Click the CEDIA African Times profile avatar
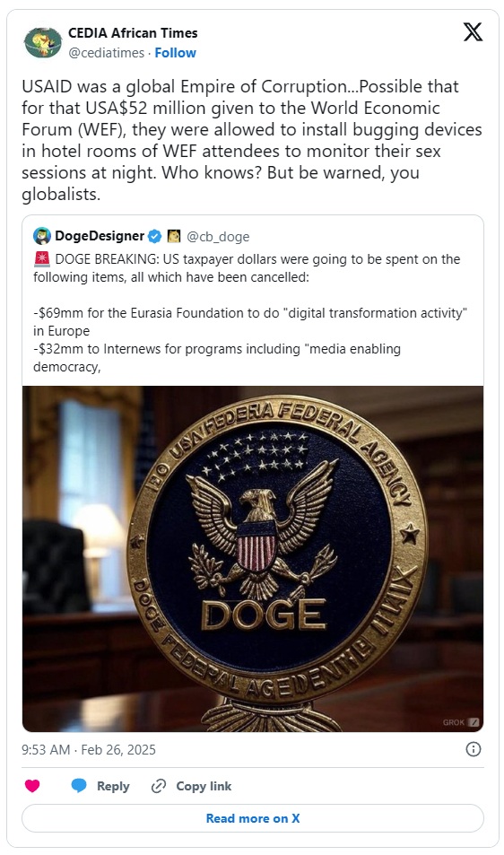Viewport: 504px width, 855px height. pos(43,42)
